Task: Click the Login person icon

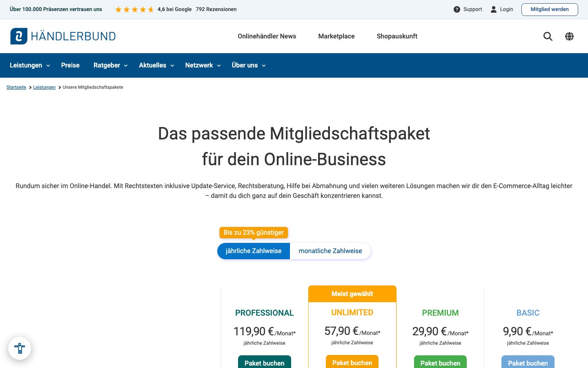Action: point(494,9)
